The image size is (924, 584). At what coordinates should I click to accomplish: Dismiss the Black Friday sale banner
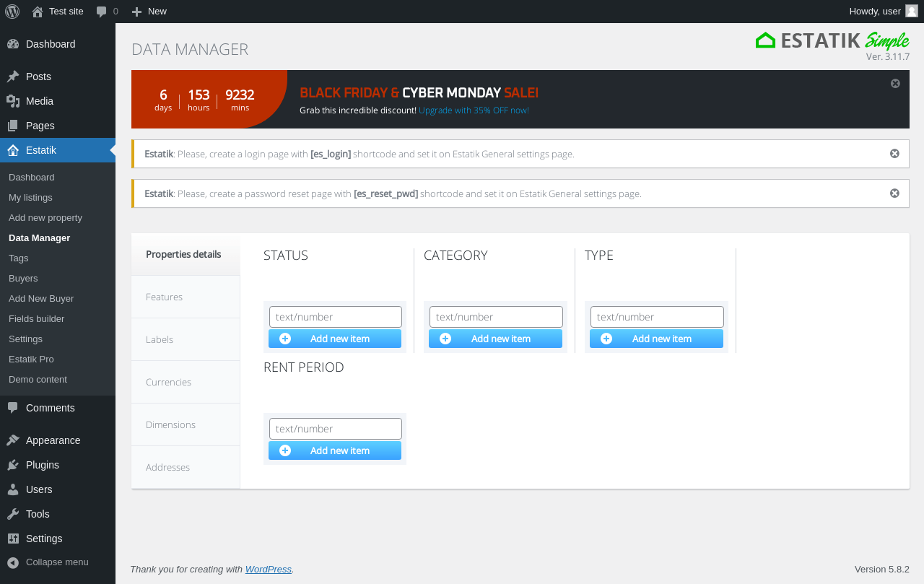895,84
